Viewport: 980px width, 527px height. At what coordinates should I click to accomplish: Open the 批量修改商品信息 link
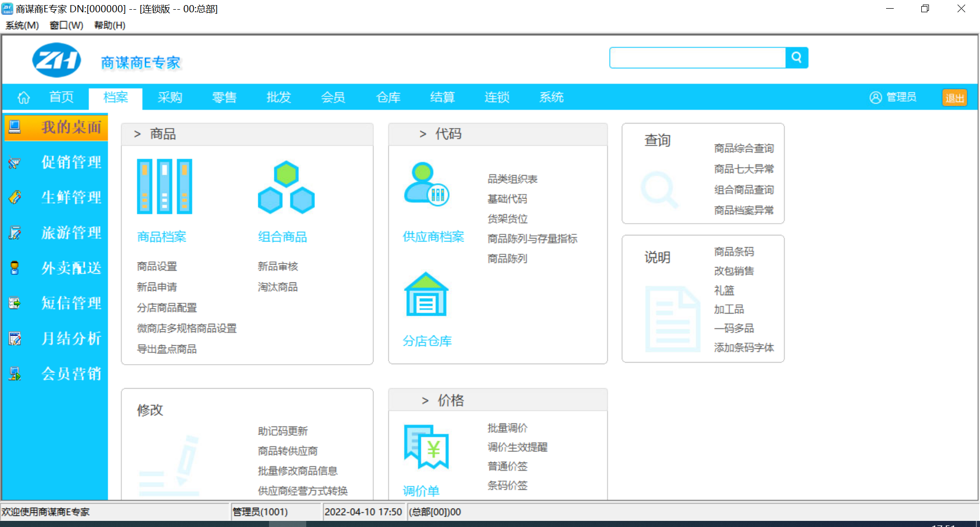coord(298,471)
